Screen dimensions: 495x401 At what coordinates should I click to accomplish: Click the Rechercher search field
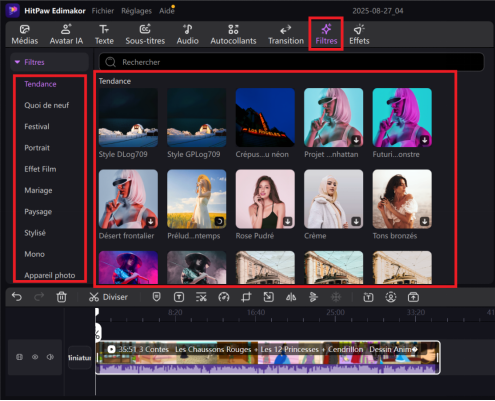click(x=291, y=62)
